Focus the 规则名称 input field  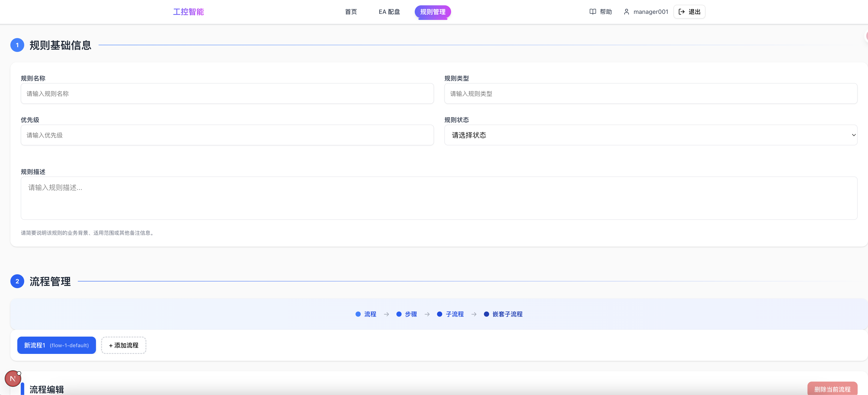(x=227, y=94)
